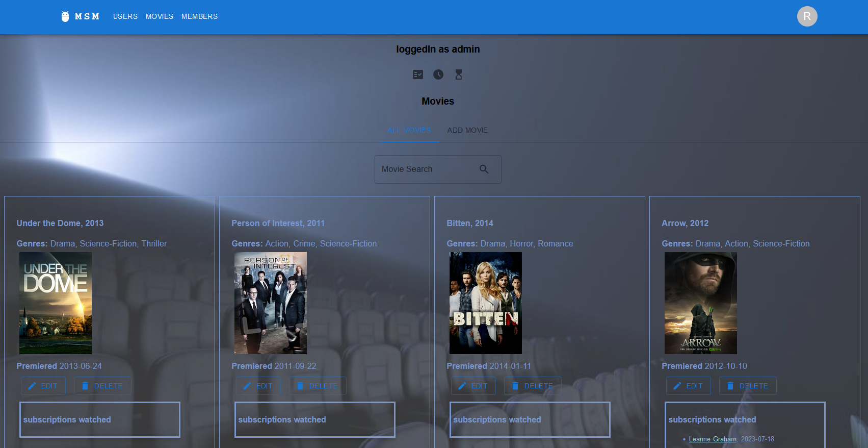Focus the Movie Search field
868x448 pixels.
coord(438,169)
